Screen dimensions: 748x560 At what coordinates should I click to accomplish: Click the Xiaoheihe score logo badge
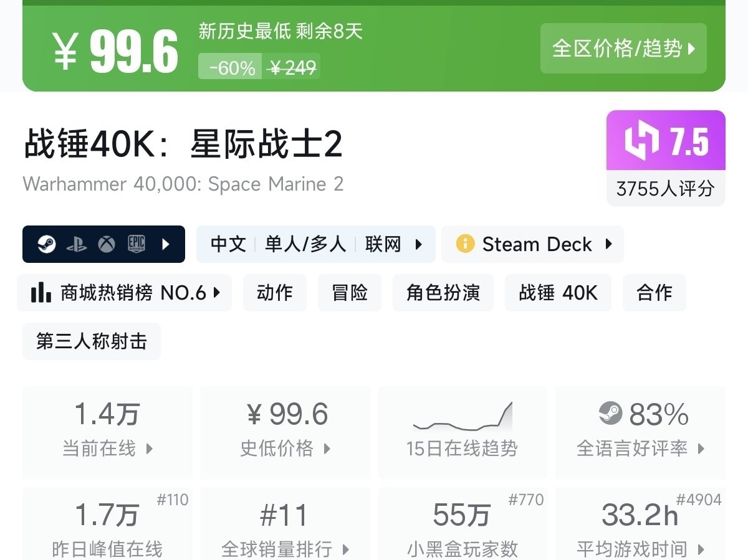(x=642, y=141)
